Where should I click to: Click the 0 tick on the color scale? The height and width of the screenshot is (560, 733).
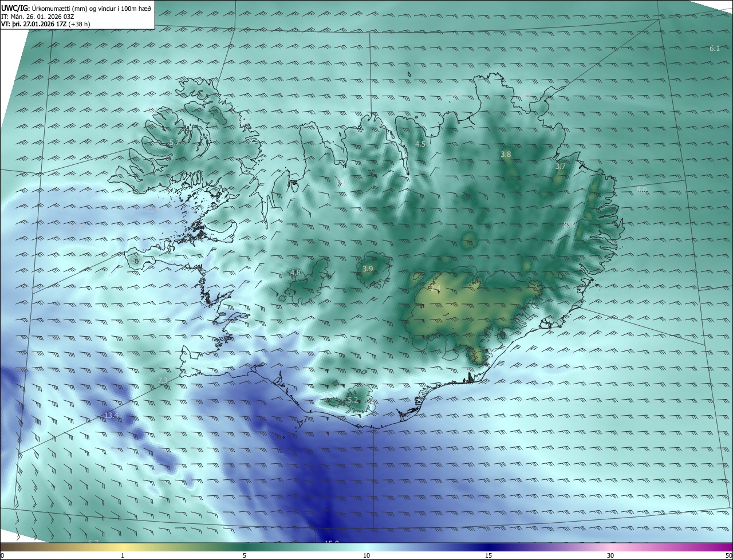pyautogui.click(x=2, y=555)
